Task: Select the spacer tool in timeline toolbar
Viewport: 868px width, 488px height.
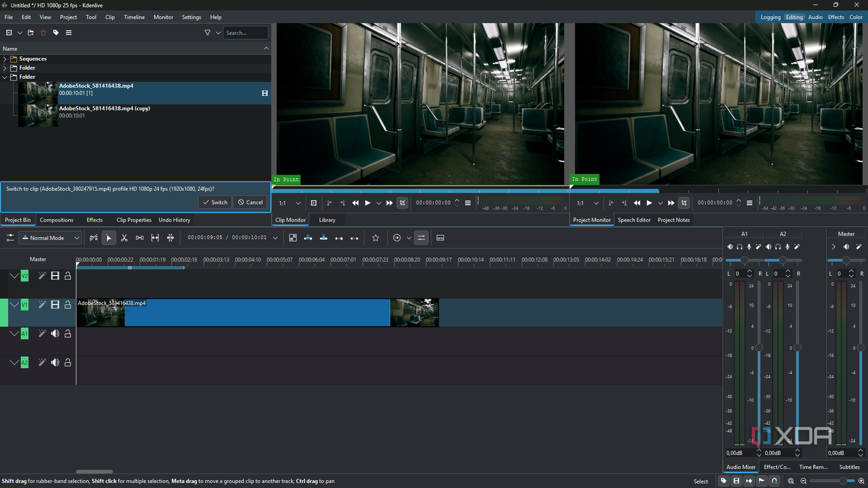Action: click(x=139, y=238)
